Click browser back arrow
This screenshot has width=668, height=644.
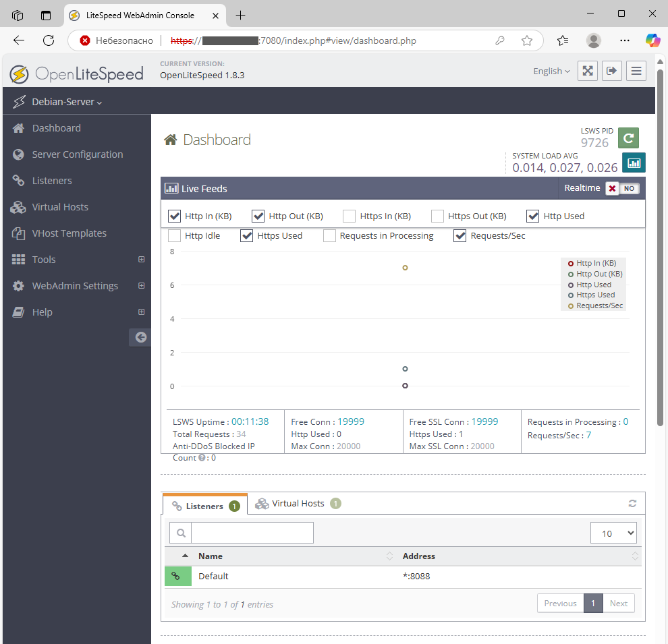(19, 40)
